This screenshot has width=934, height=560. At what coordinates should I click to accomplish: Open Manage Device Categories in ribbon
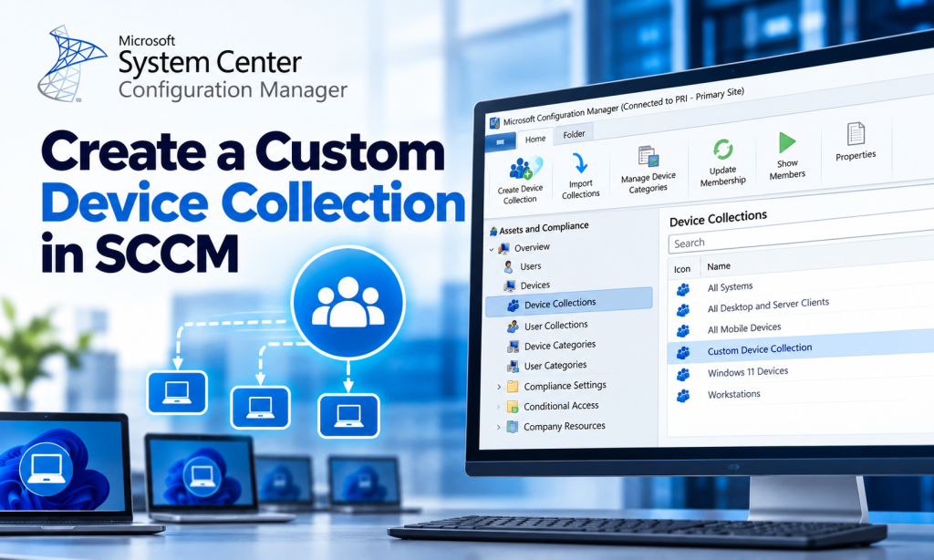pyautogui.click(x=649, y=171)
